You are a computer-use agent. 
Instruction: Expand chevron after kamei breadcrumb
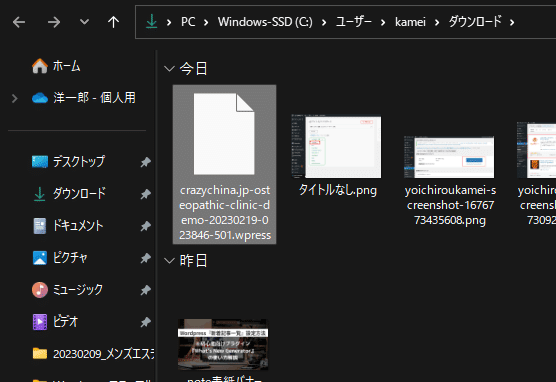(x=437, y=23)
